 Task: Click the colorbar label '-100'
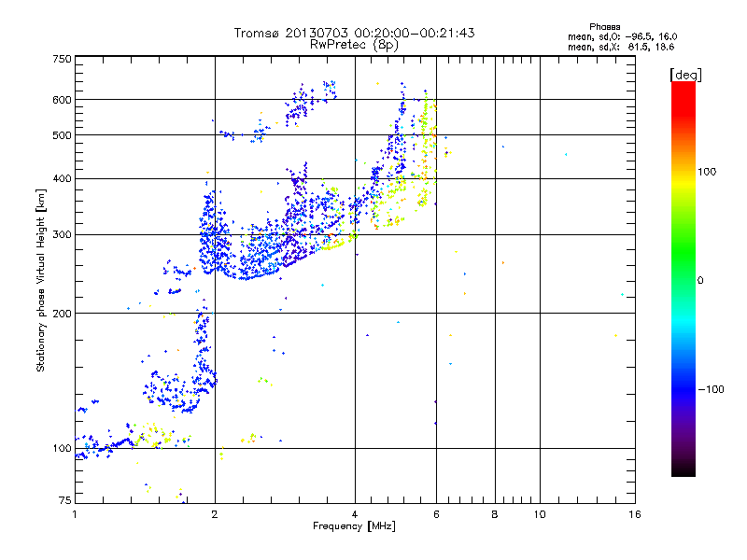[x=711, y=389]
